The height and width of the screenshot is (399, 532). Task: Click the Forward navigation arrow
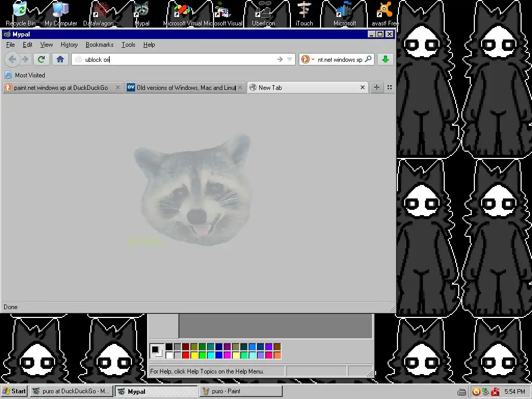tap(25, 59)
